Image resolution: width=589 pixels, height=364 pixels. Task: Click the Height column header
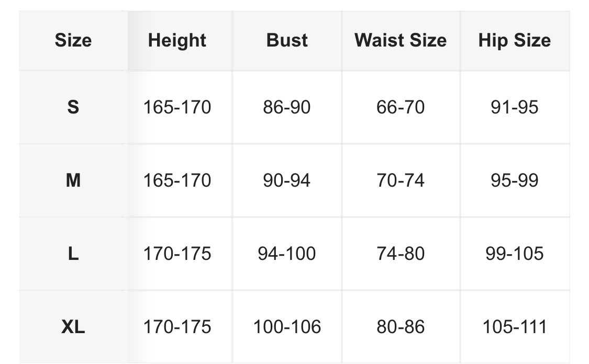[177, 40]
